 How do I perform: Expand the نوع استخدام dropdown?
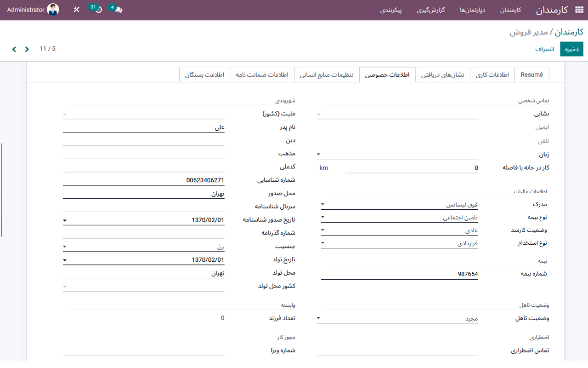(323, 242)
